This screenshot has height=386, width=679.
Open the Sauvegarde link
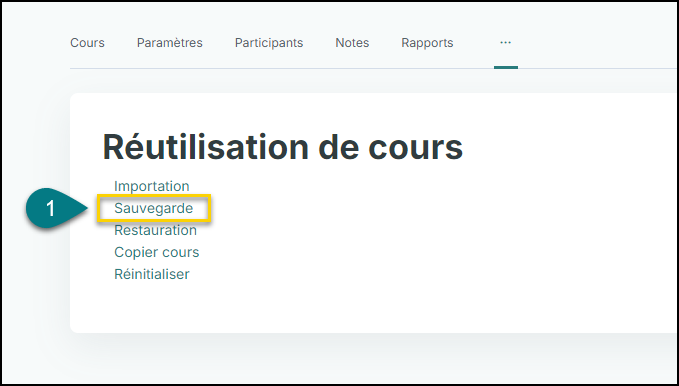(x=153, y=208)
